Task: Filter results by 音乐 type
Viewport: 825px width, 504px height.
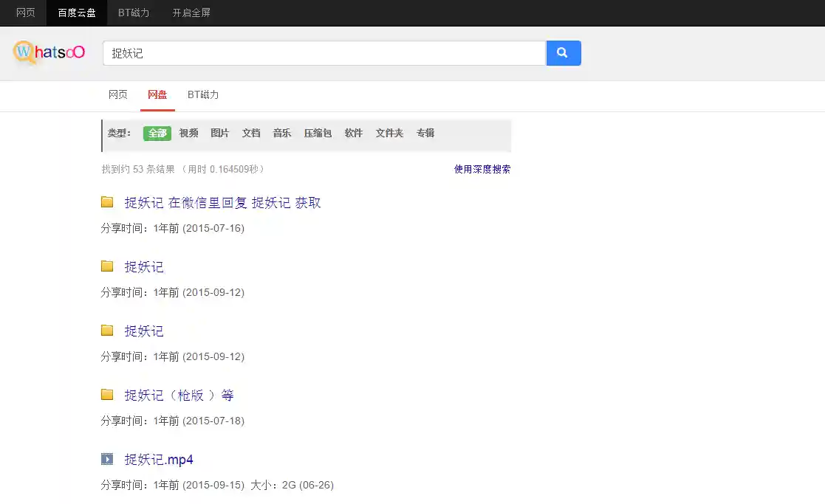Action: point(282,133)
